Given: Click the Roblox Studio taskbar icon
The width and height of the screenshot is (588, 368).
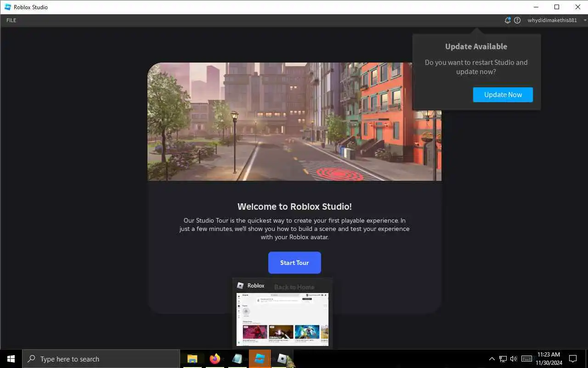Looking at the screenshot, I should [x=260, y=359].
